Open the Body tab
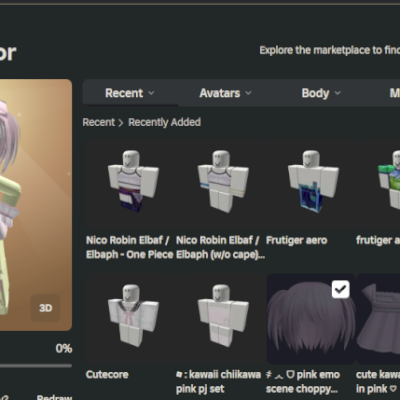400x400 pixels. (321, 93)
